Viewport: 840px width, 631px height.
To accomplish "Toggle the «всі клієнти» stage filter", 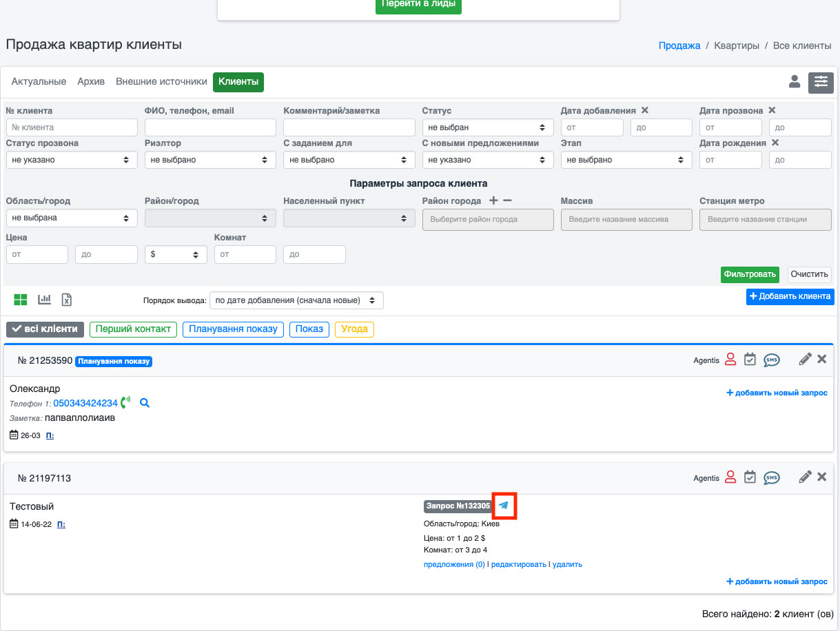I will click(x=45, y=329).
